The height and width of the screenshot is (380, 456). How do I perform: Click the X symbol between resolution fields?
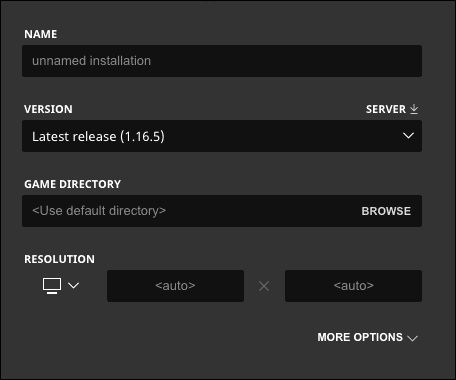point(264,286)
